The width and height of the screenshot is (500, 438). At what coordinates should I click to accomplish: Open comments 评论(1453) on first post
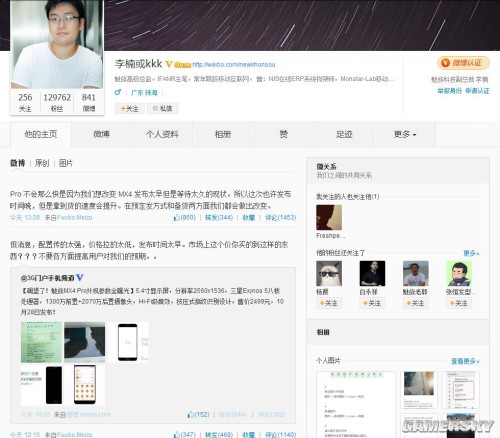coord(280,218)
